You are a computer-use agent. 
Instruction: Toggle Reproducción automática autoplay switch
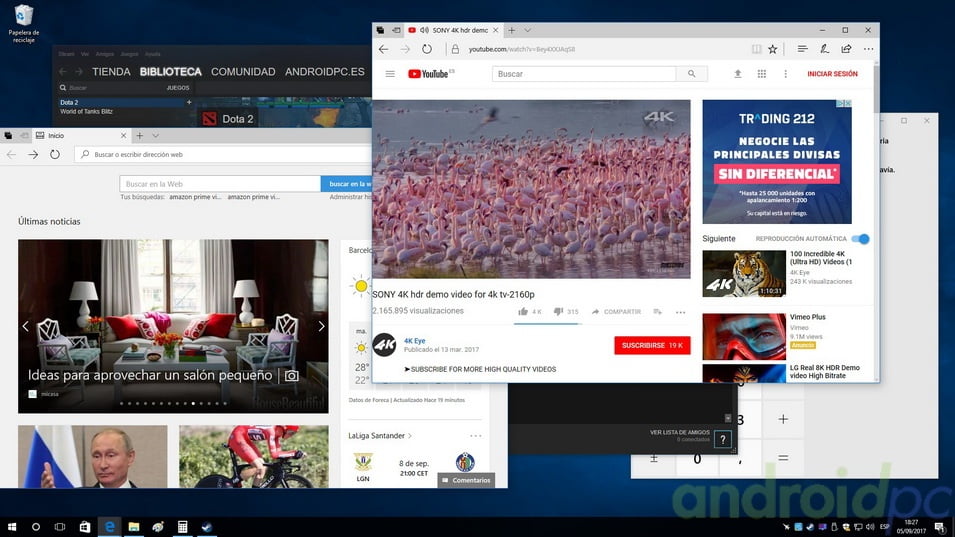860,239
